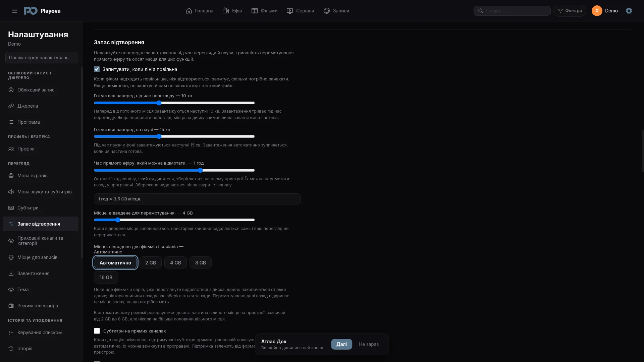Click the Demo user avatar
Screen dimensions: 644x362
(597, 11)
